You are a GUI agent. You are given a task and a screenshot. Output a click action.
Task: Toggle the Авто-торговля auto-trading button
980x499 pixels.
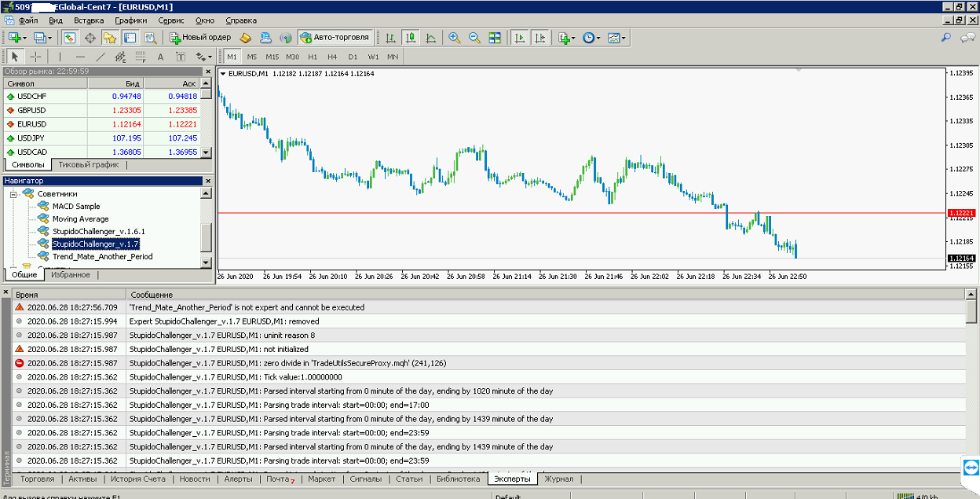(335, 38)
